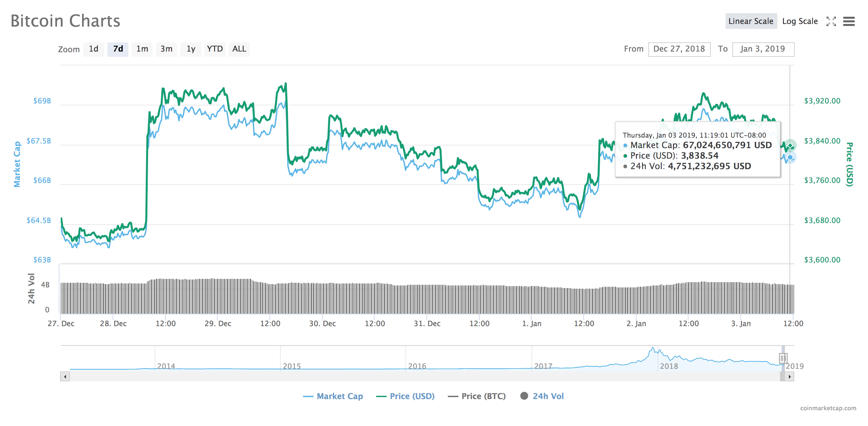Set zoom to YTD

click(215, 49)
